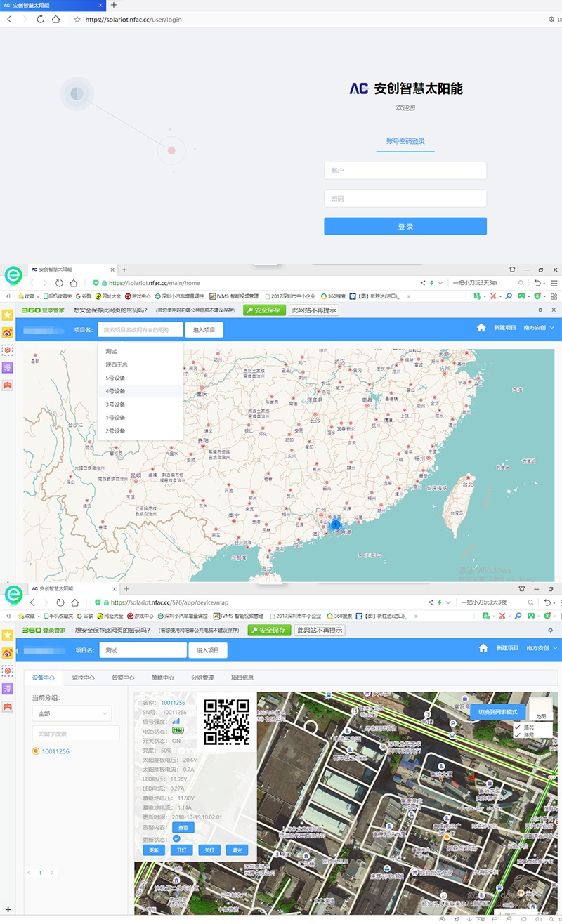Open the 告警中心 tab
This screenshot has width=562, height=924.
pos(123,678)
